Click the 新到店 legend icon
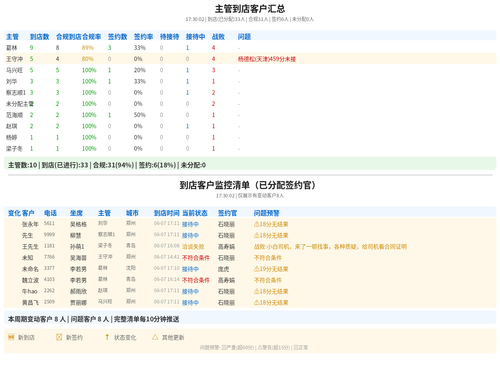Viewport: 500px width, 370px height. tap(11, 337)
